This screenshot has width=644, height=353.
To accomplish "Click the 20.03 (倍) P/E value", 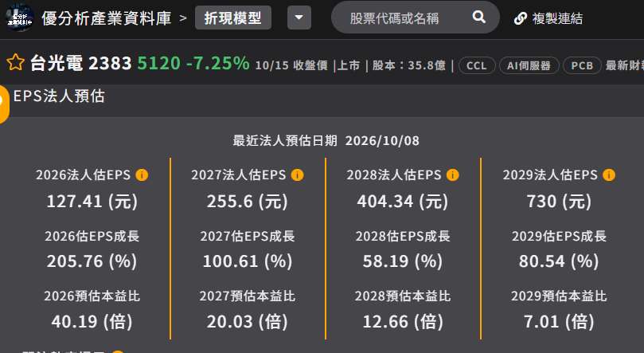I will tap(248, 321).
